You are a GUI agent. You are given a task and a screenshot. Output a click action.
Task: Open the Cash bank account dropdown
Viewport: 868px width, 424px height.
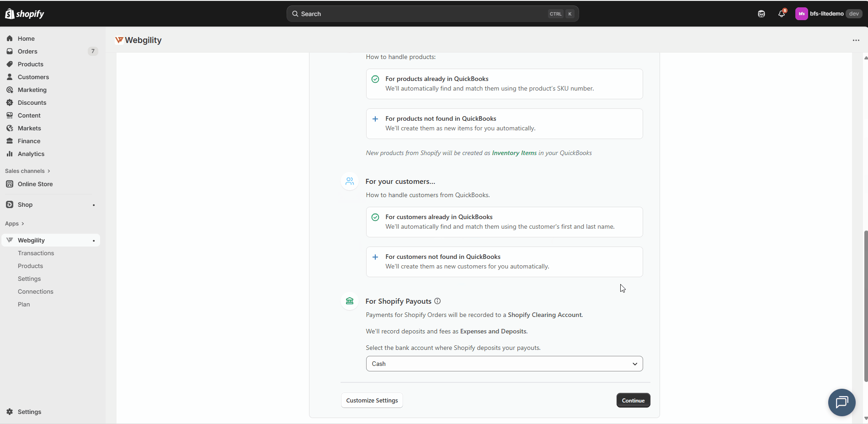[504, 364]
